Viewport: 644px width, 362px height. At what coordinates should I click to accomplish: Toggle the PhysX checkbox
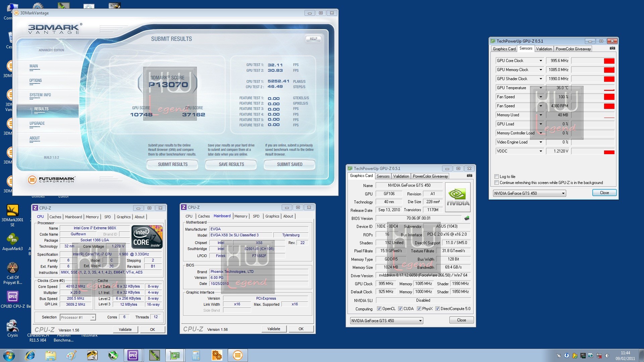419,309
